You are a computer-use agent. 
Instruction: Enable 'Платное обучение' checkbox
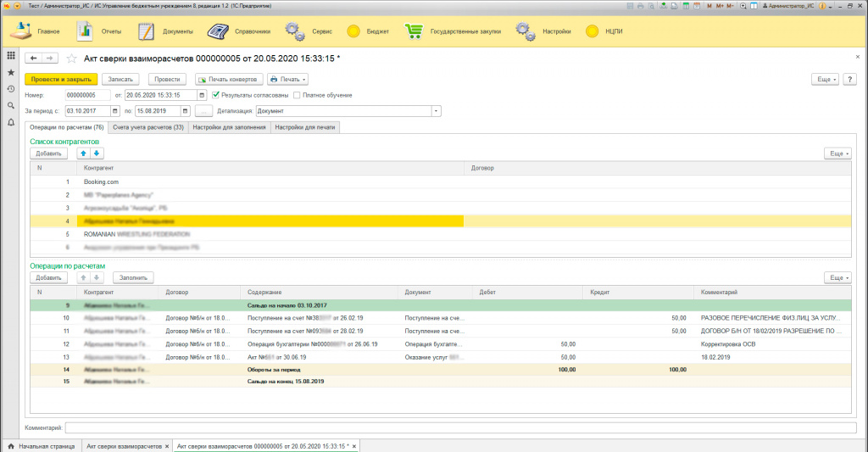pos(296,95)
